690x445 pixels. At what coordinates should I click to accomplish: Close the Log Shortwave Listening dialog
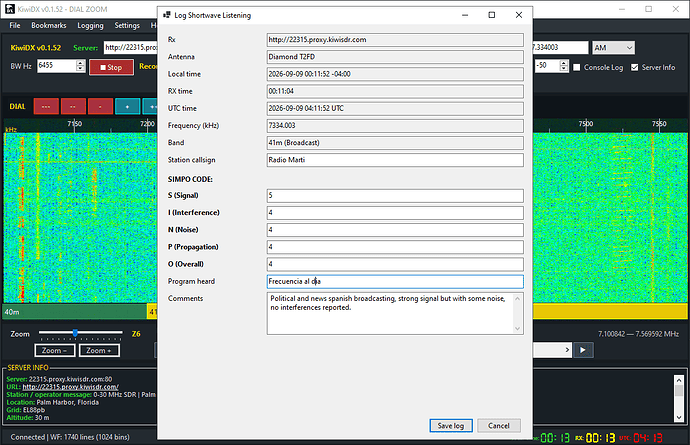click(x=519, y=15)
